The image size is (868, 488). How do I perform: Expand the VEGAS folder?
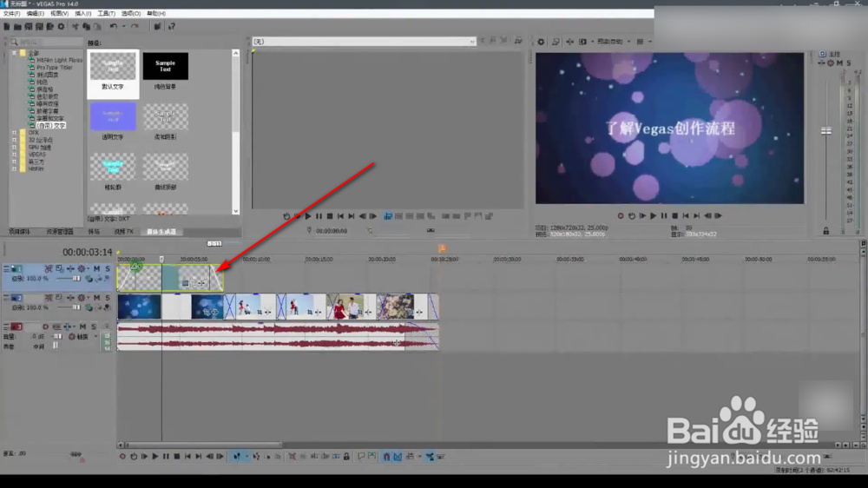pos(15,155)
